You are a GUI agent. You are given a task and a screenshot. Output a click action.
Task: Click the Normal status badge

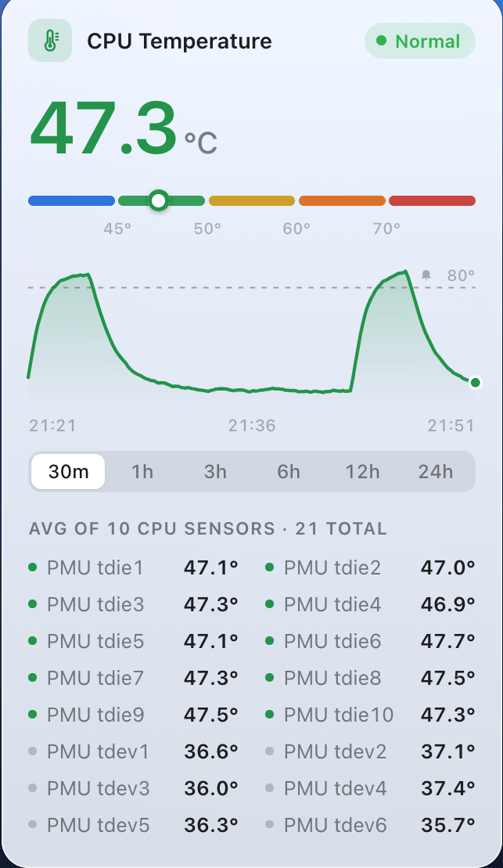tap(419, 41)
